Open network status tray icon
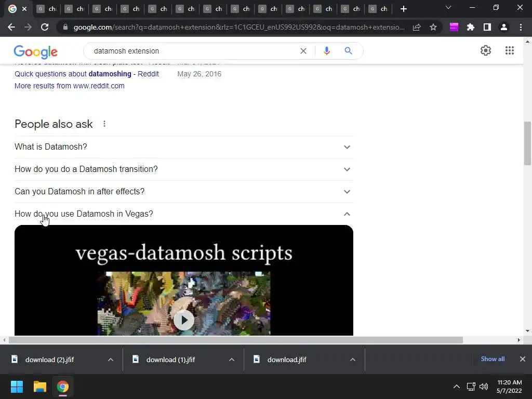This screenshot has width=532, height=399. (471, 387)
